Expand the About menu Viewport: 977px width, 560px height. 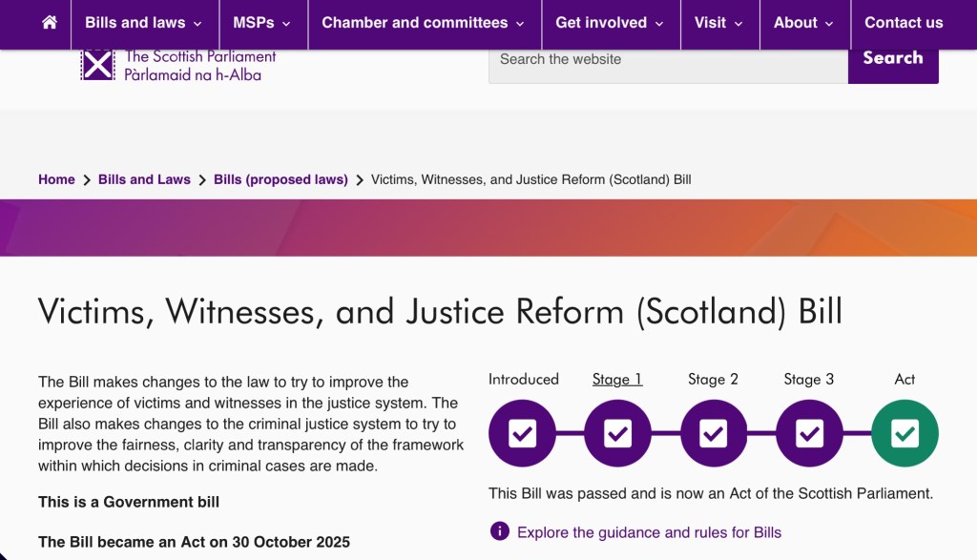point(803,23)
